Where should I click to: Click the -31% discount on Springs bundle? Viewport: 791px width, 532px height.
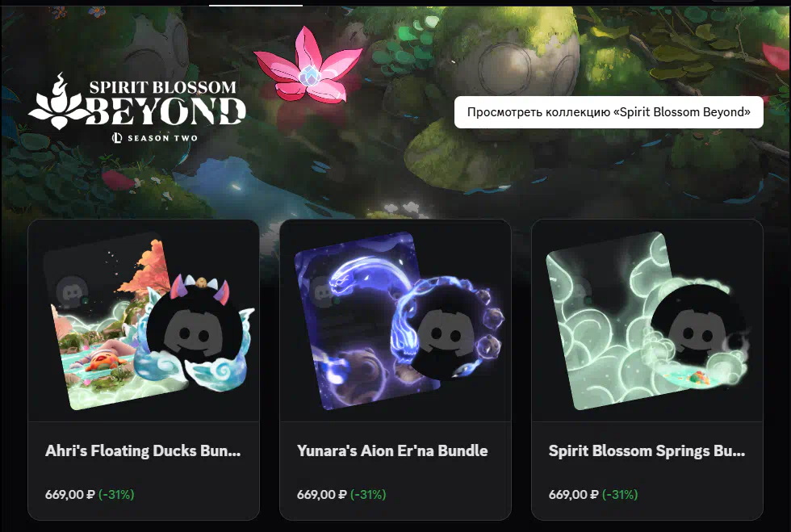(620, 495)
